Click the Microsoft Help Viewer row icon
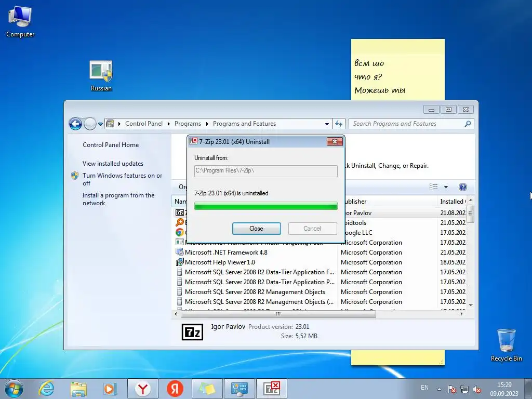532x399 pixels. (179, 262)
